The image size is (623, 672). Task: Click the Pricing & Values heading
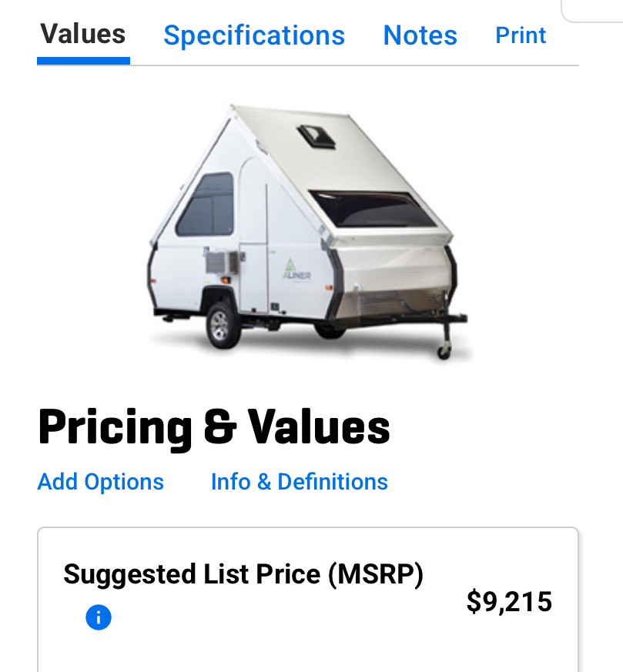pyautogui.click(x=214, y=428)
